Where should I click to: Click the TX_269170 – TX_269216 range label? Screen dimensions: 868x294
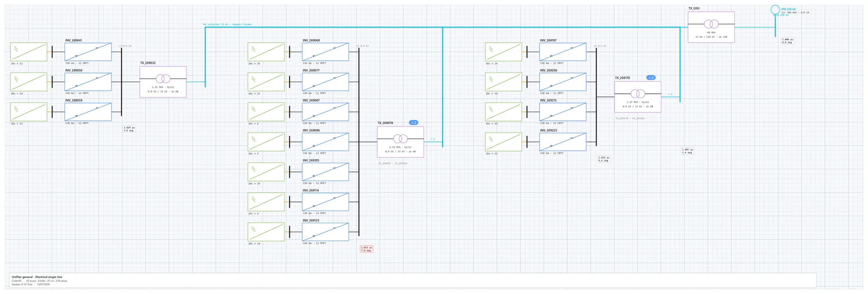[630, 118]
